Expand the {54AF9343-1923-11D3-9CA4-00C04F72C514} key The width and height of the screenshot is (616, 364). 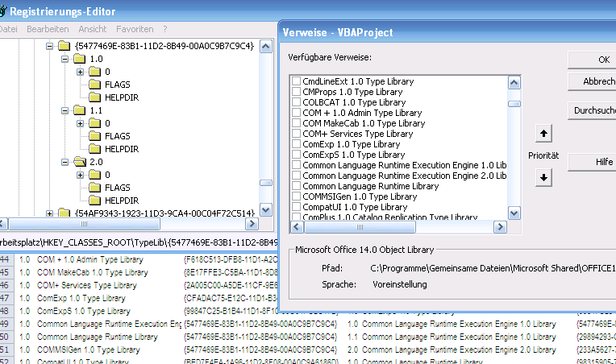(x=49, y=213)
